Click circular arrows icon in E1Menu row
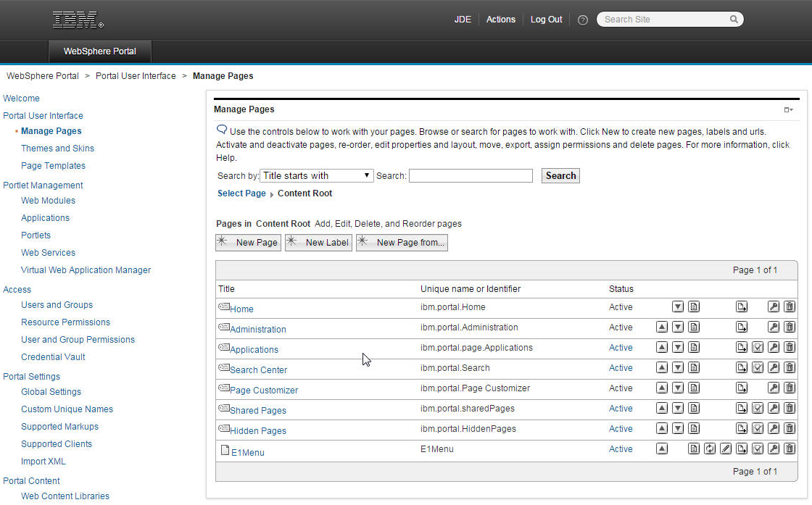This screenshot has width=812, height=505. tap(710, 448)
